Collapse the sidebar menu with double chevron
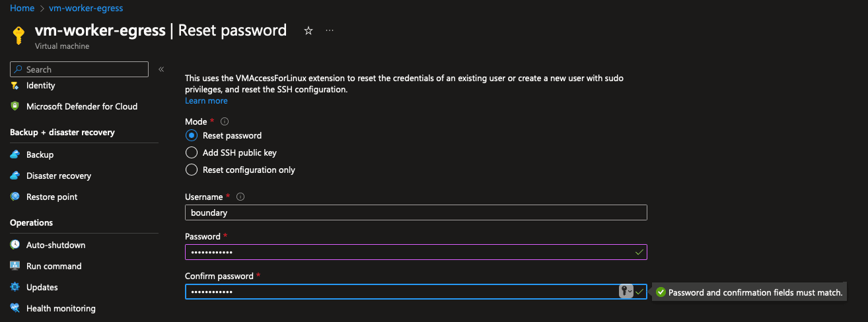868x322 pixels. (161, 69)
